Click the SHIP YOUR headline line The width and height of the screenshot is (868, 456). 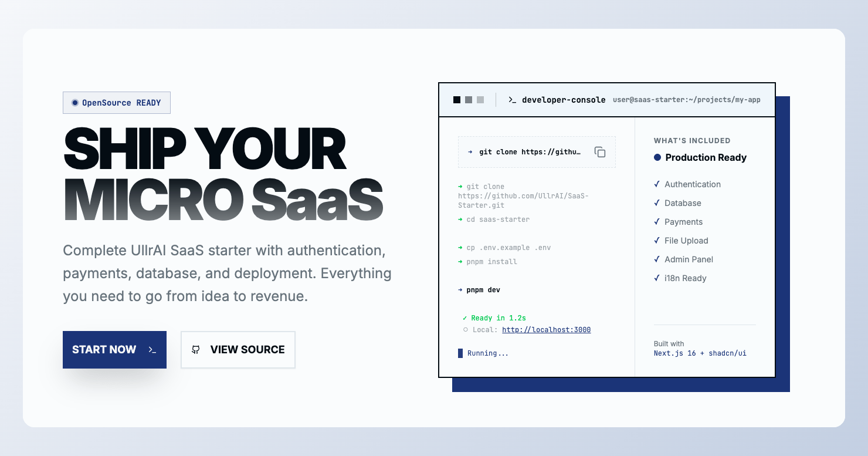[x=205, y=148]
